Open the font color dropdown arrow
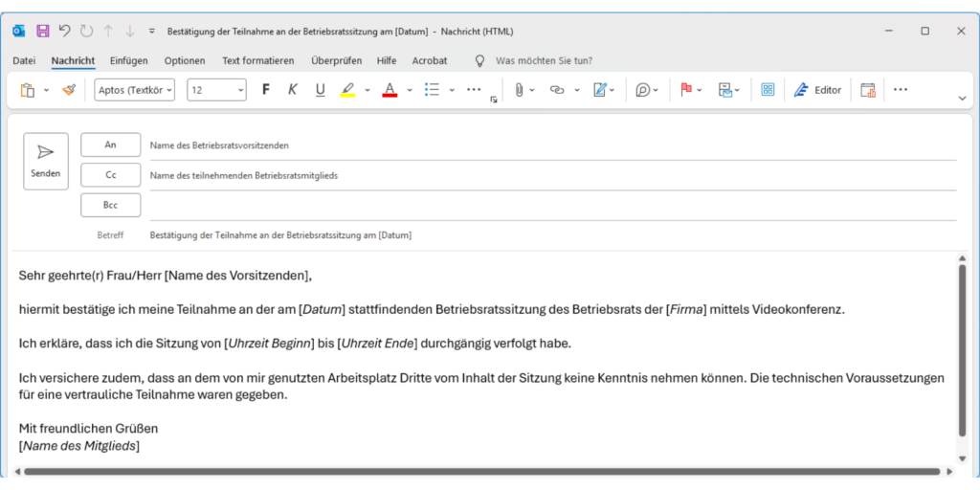The width and height of the screenshot is (980, 490). point(410,90)
